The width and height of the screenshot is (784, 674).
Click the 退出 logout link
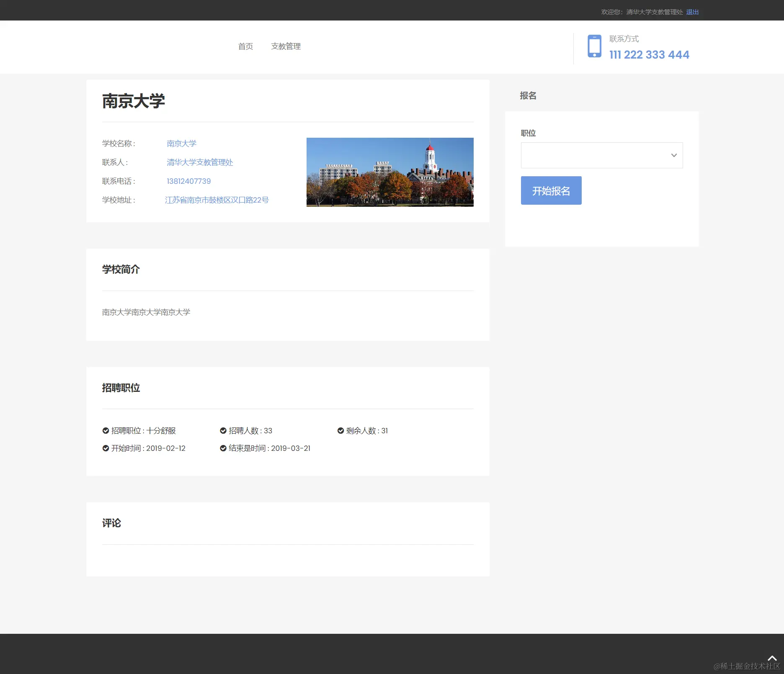click(692, 12)
